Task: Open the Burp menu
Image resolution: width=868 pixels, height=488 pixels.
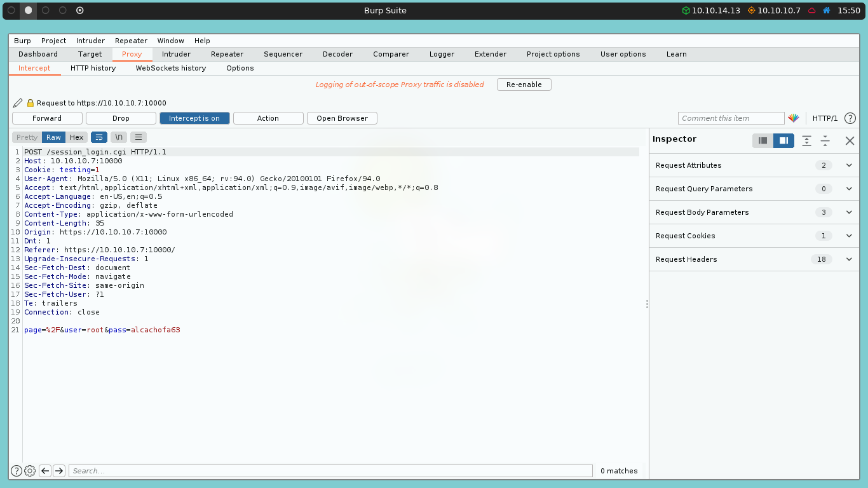Action: click(x=22, y=41)
